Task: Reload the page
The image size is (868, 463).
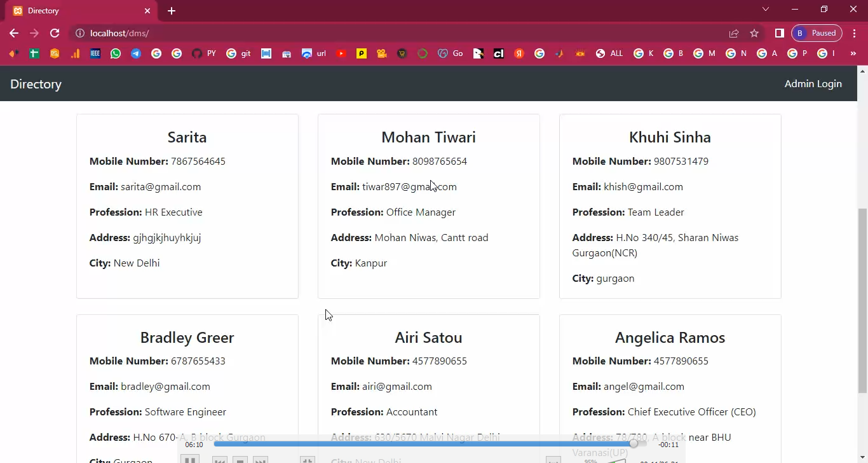Action: [55, 33]
